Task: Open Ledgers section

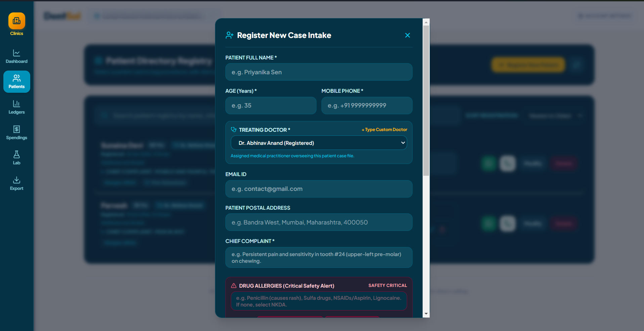Action: pos(16,107)
